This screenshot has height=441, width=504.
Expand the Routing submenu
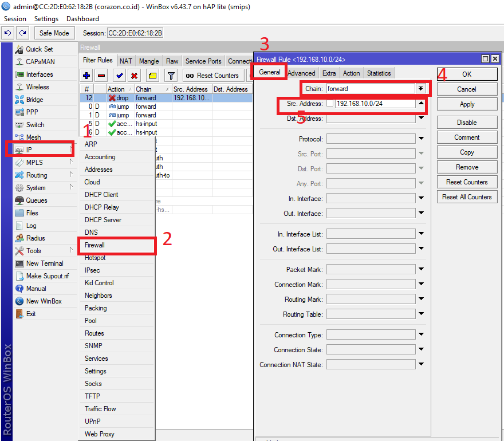click(x=71, y=175)
